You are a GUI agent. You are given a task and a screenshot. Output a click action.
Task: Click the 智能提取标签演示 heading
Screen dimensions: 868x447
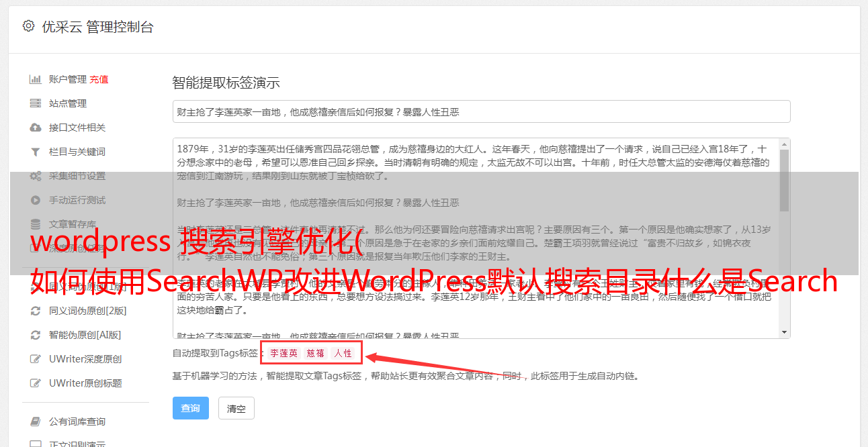pyautogui.click(x=226, y=83)
